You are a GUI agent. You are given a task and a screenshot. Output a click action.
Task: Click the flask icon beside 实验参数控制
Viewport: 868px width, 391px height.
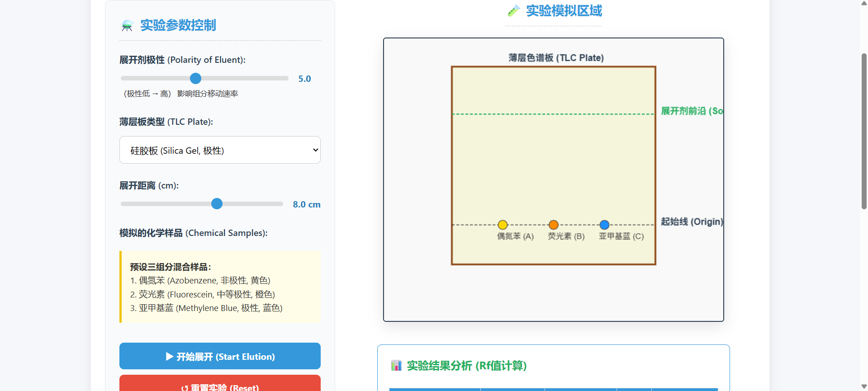(x=127, y=26)
